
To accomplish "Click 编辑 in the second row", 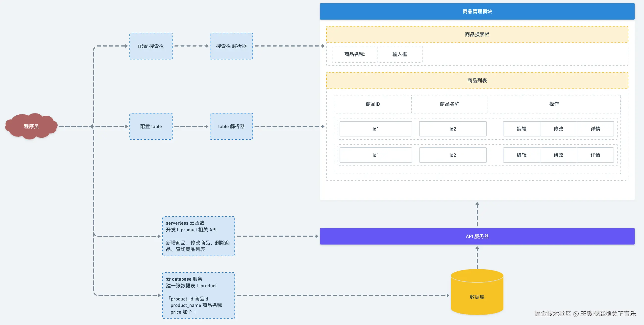I will (x=521, y=155).
